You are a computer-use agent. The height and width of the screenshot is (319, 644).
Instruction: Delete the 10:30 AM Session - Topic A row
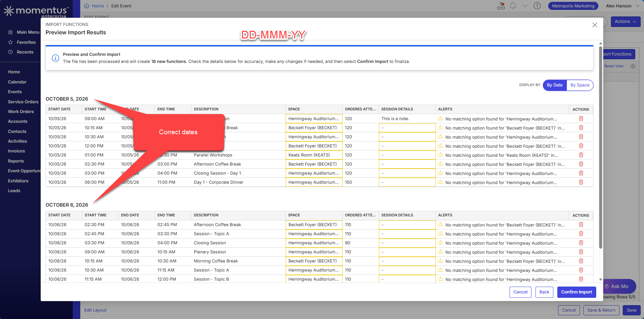[581, 270]
